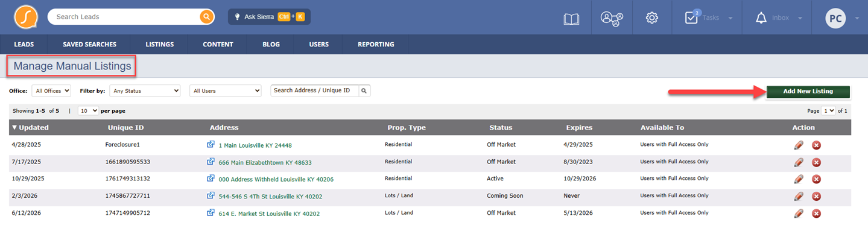This screenshot has height=228, width=868.
Task: Click the Sierra orange logo icon
Action: click(x=26, y=17)
